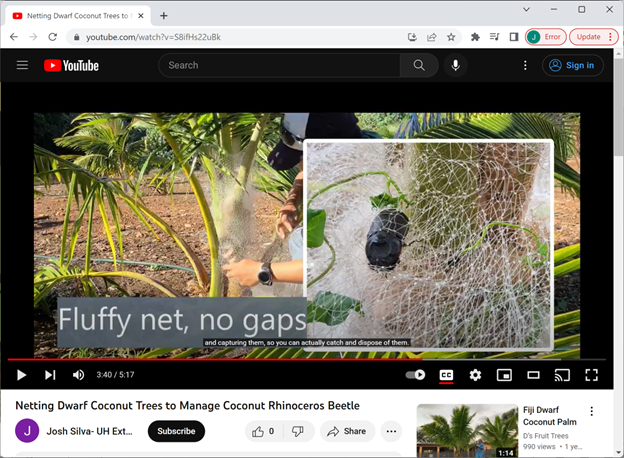The width and height of the screenshot is (624, 458).
Task: Go to YouTube home via logo
Action: point(71,65)
